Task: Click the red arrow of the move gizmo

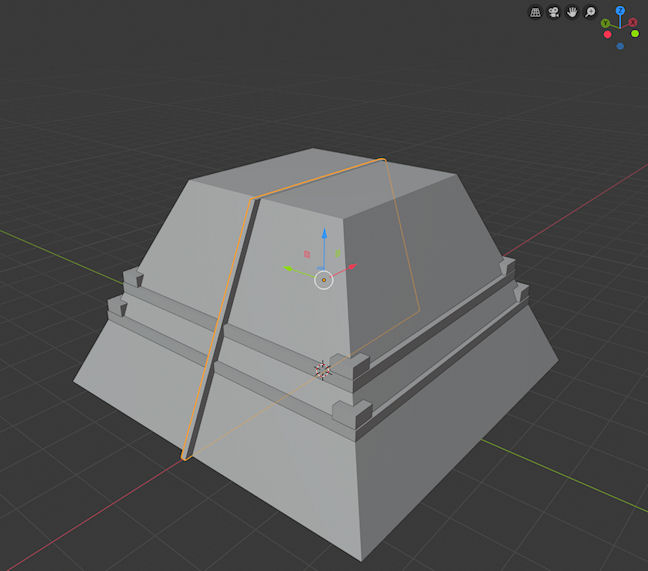Action: point(352,267)
